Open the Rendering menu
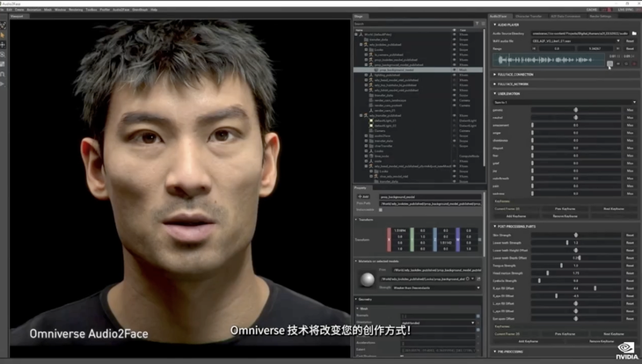This screenshot has width=642, height=364. click(x=76, y=10)
